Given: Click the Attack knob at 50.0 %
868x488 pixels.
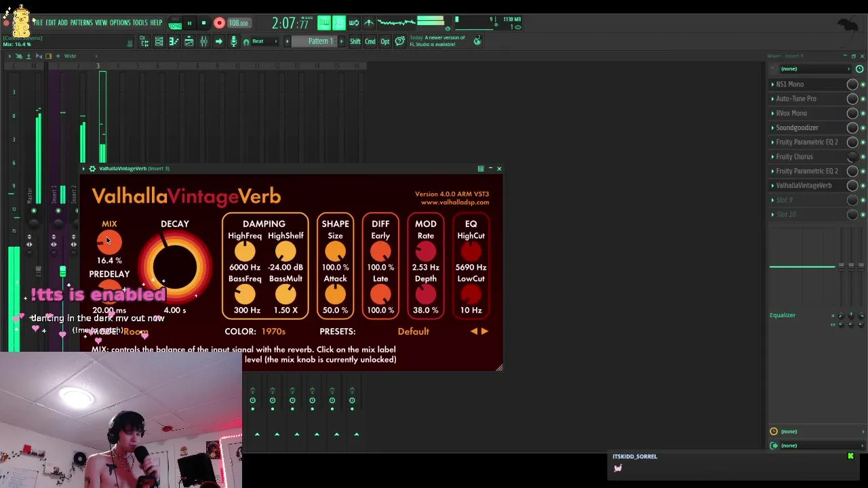Looking at the screenshot, I should pos(335,294).
